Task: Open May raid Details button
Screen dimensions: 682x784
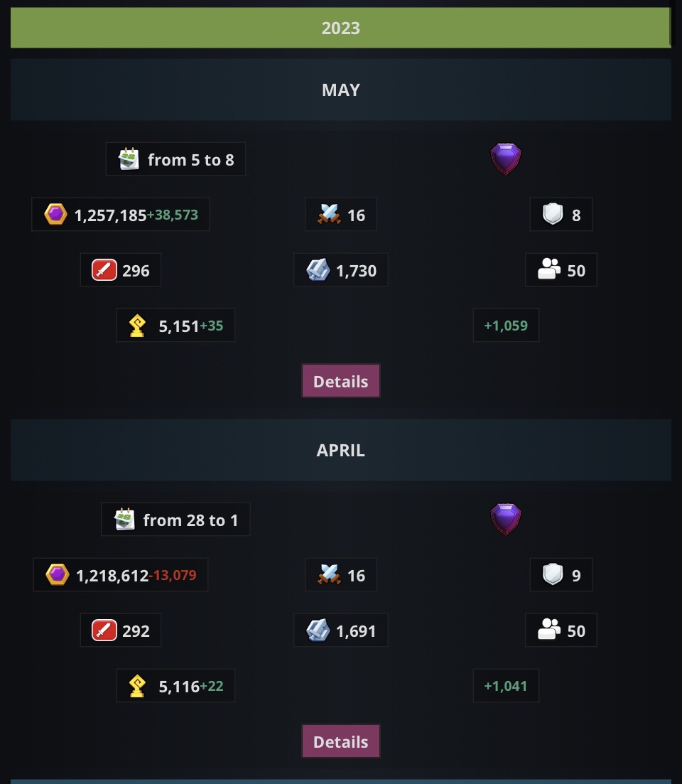Action: click(x=341, y=381)
